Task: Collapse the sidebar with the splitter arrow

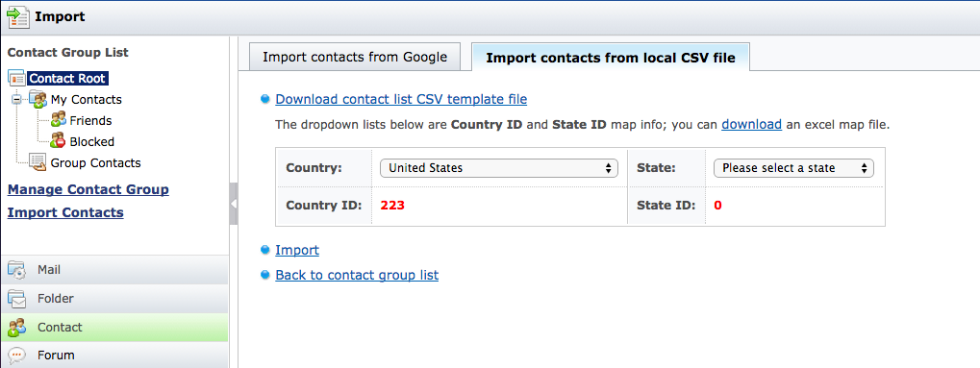Action: [233, 204]
